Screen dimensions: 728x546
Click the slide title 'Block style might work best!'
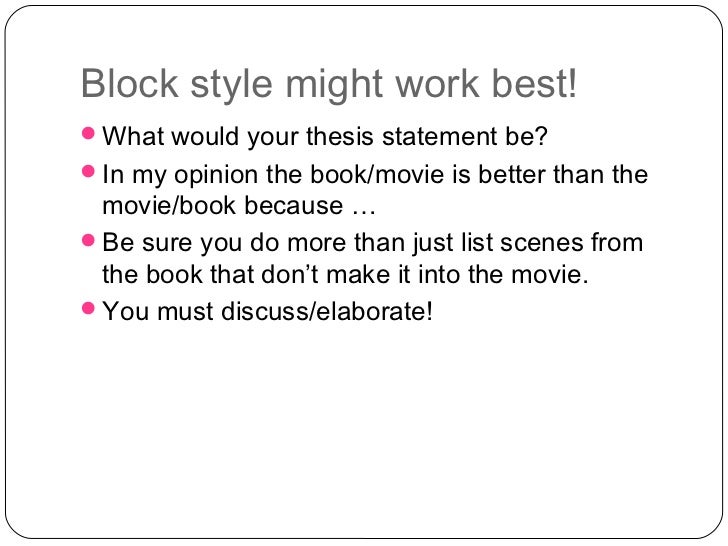[x=329, y=85]
